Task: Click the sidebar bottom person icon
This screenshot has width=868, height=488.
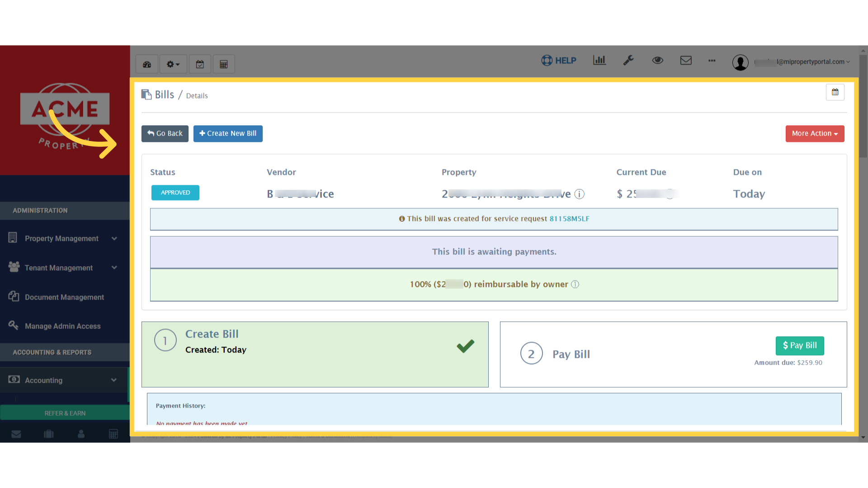Action: 81,434
